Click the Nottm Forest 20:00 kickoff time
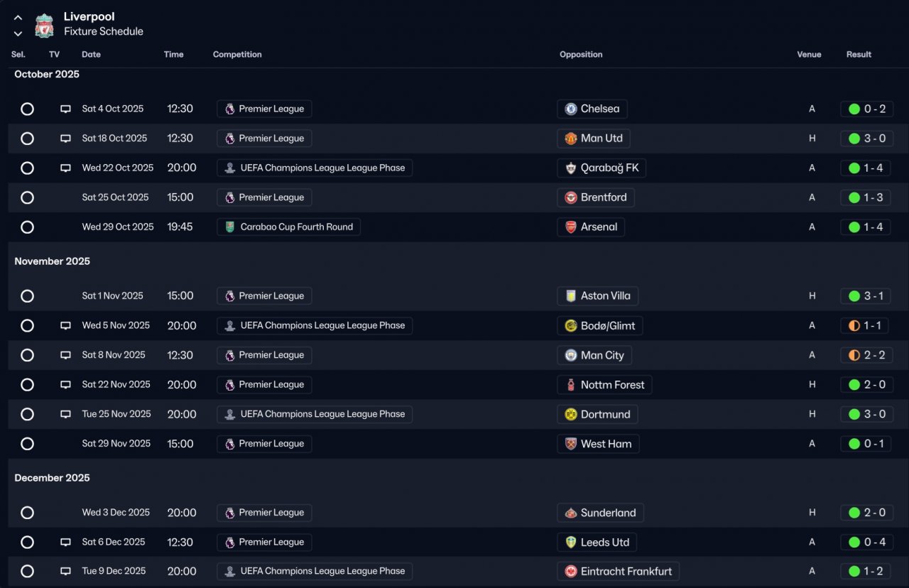The image size is (909, 588). [x=181, y=385]
